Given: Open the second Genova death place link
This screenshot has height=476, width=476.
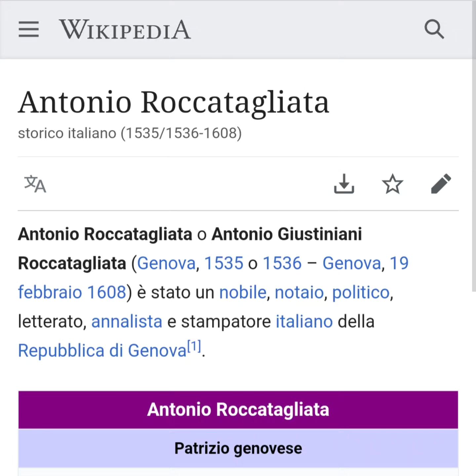Looking at the screenshot, I should point(352,263).
